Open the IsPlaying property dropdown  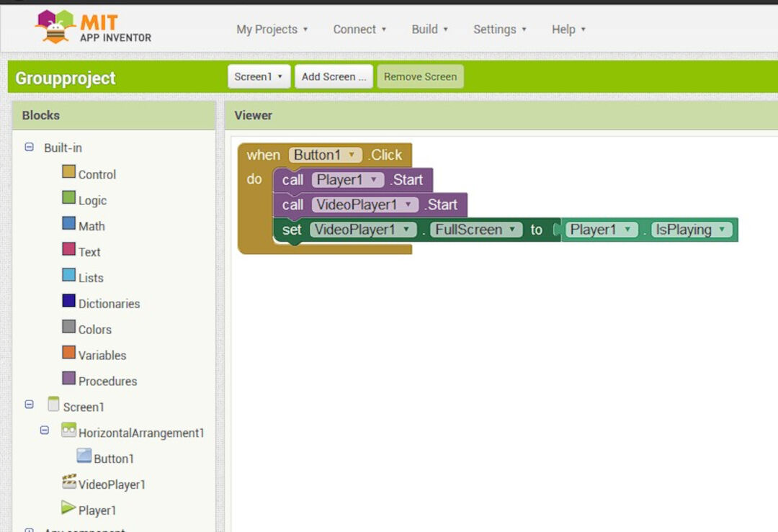point(692,230)
